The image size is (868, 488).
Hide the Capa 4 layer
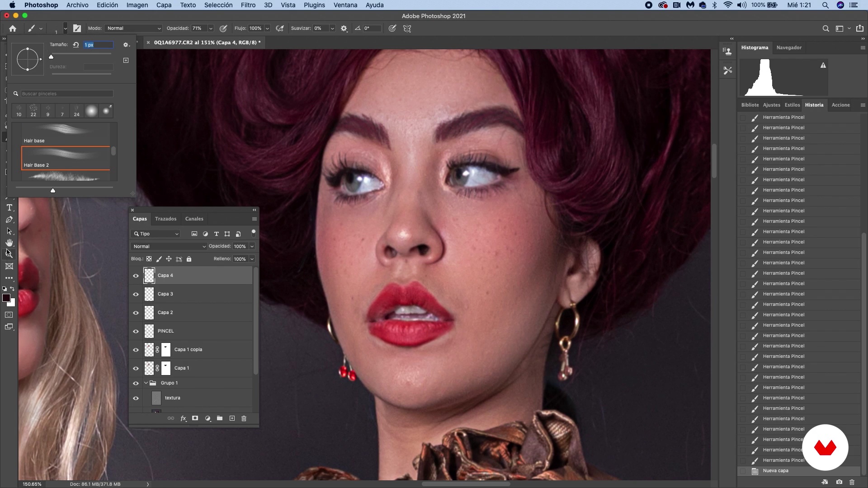pos(136,276)
